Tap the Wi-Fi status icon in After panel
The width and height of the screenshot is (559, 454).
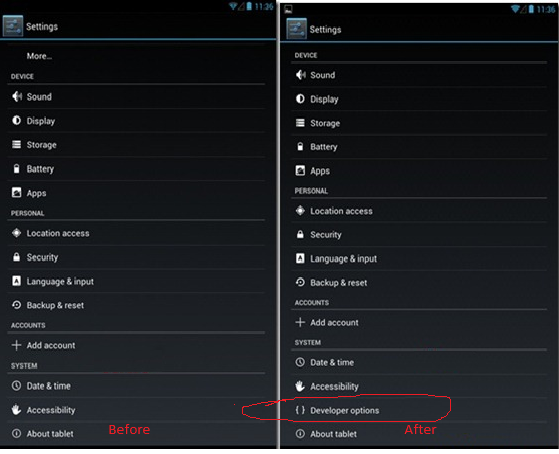[x=515, y=9]
